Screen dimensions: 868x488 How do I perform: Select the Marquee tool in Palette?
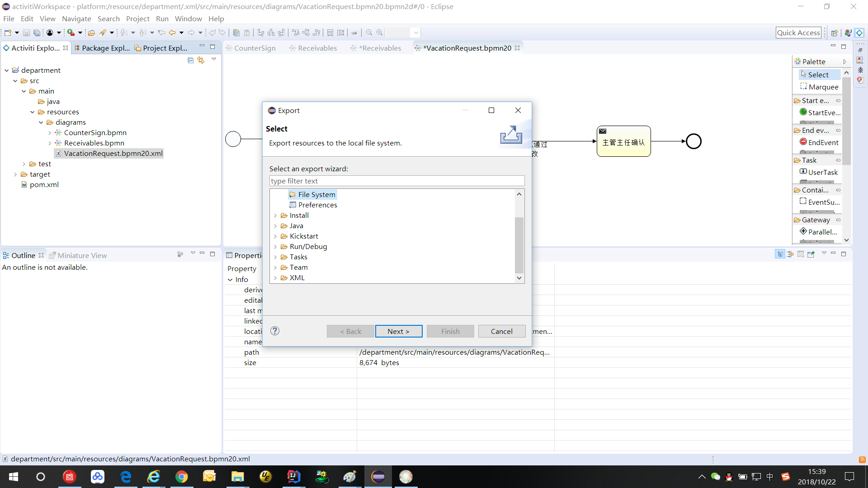(819, 87)
